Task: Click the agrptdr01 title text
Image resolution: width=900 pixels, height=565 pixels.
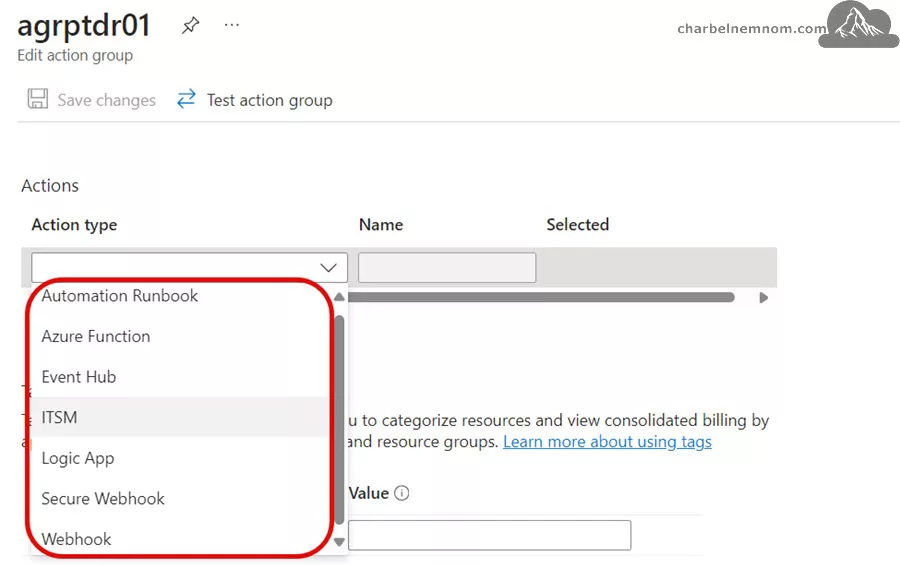Action: tap(84, 26)
